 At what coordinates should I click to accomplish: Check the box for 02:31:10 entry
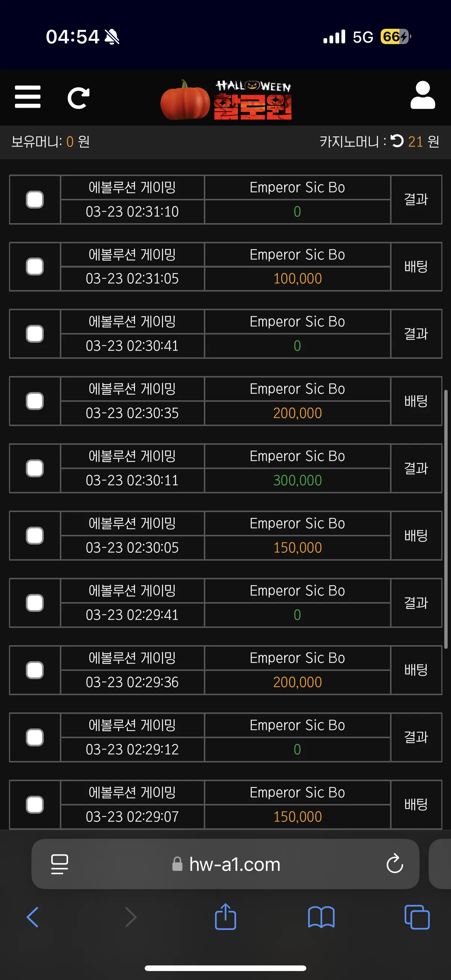point(35,200)
